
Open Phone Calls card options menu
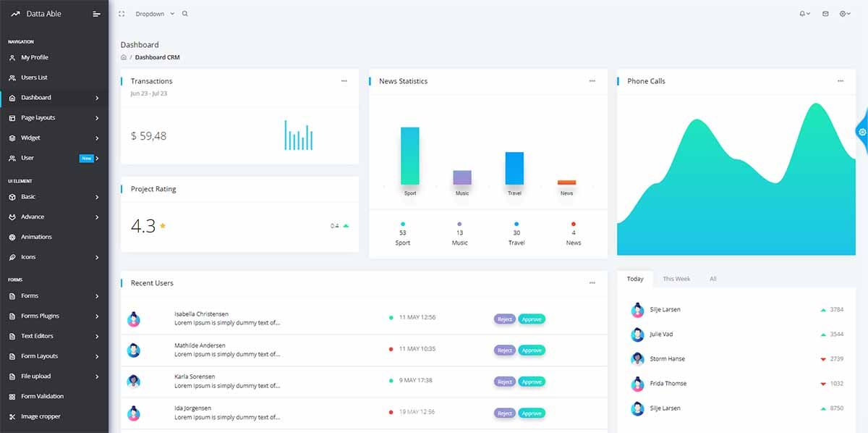[841, 81]
